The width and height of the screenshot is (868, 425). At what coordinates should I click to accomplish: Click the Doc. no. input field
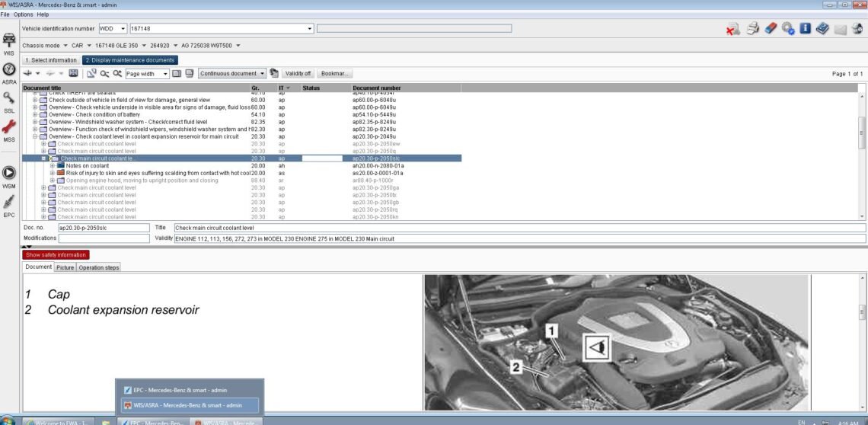104,228
